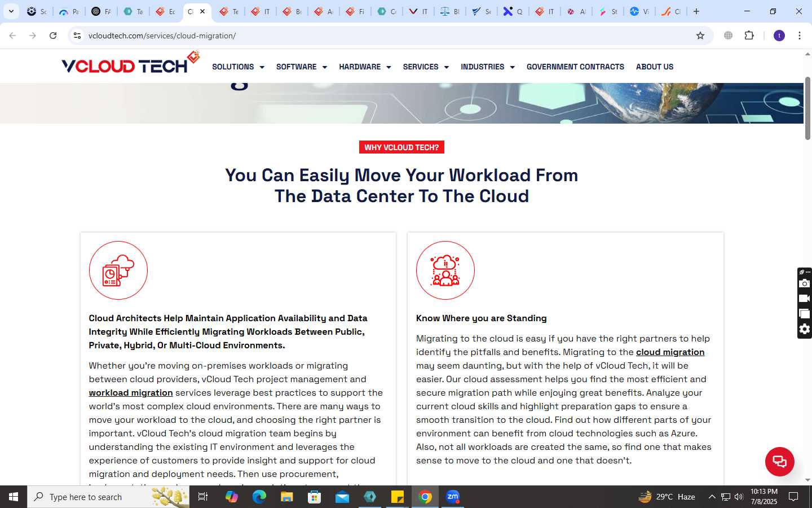This screenshot has width=812, height=508.
Task: Click heading 'Know Where you are Standing'
Action: tap(482, 318)
